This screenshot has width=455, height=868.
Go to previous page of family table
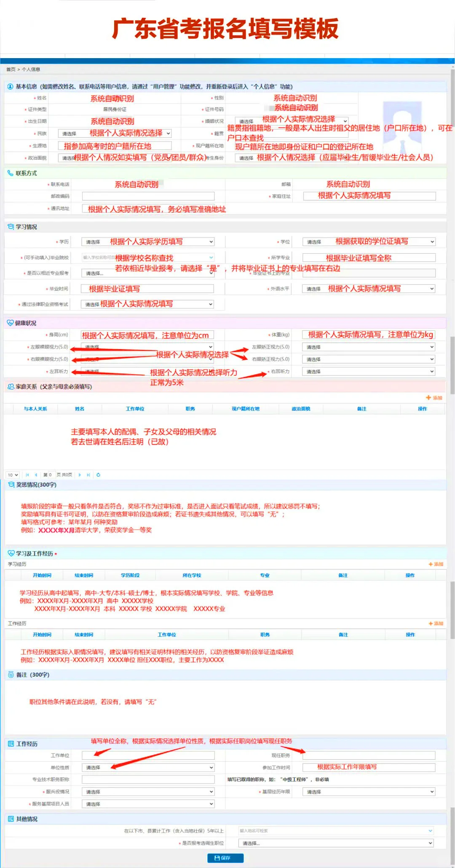click(x=36, y=475)
